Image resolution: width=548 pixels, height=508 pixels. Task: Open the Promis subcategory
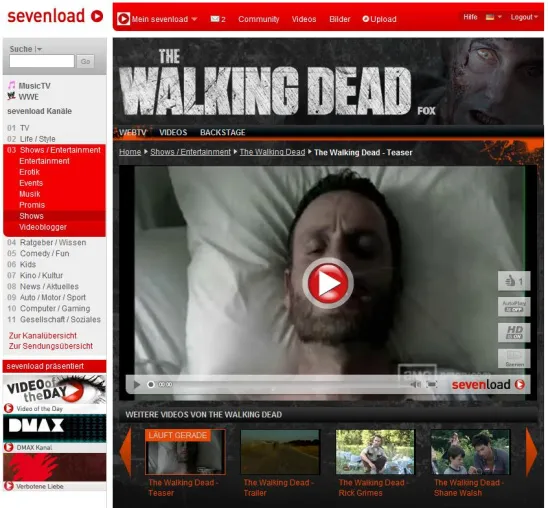(x=32, y=205)
